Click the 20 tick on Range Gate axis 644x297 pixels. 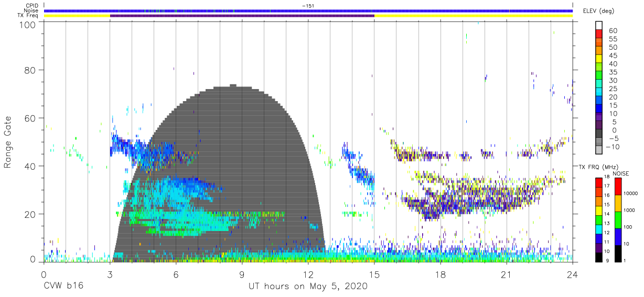[30, 215]
